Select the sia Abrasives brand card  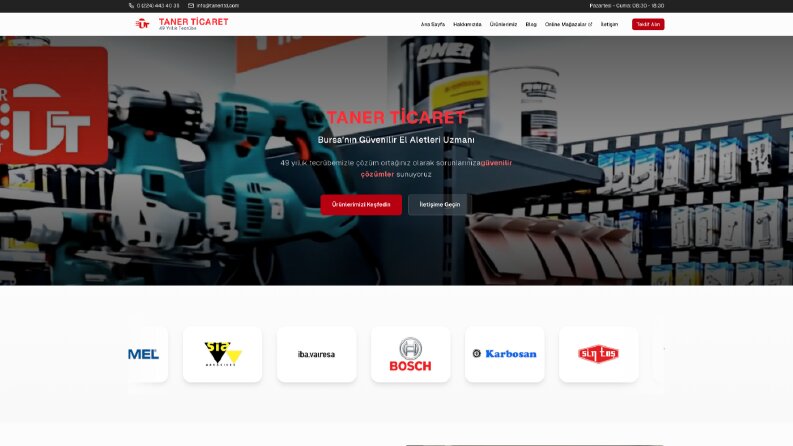coord(223,354)
